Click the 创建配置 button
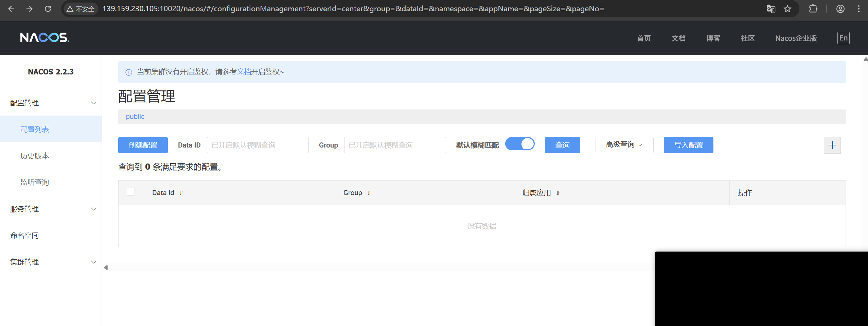This screenshot has width=868, height=326. point(143,145)
